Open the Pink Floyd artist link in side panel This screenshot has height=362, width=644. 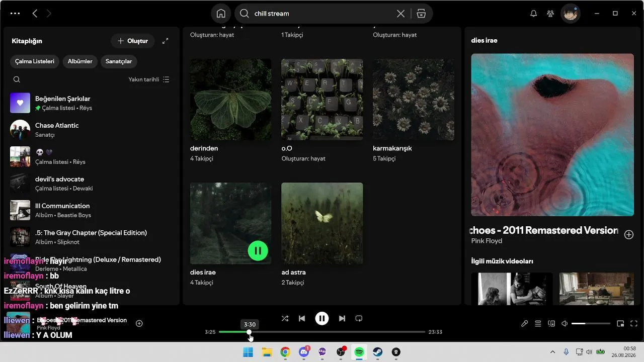click(487, 241)
